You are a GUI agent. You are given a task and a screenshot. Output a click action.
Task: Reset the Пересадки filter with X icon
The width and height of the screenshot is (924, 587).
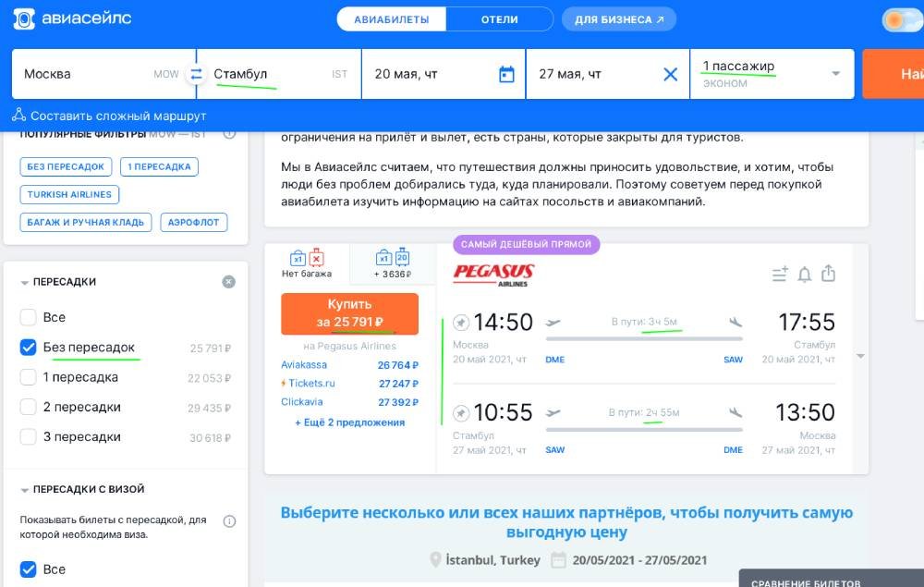coord(228,282)
